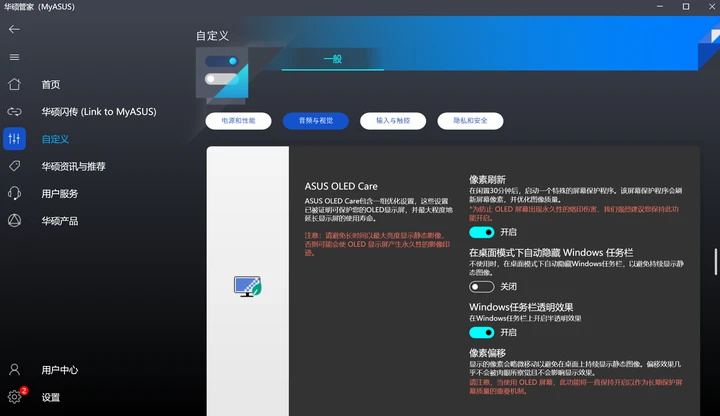The image size is (720, 416).
Task: Turn off the 像素刷新 toggle
Action: coord(482,232)
